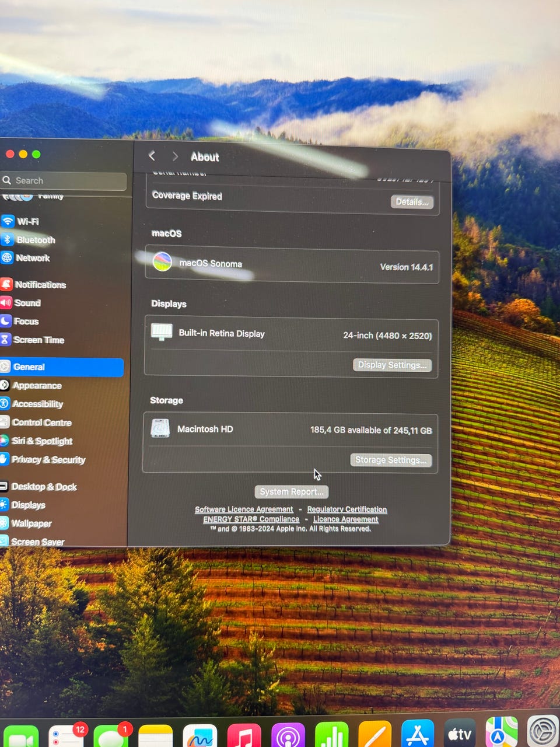Click the macOS Sonoma icon
Image resolution: width=560 pixels, height=747 pixels.
coord(162,261)
